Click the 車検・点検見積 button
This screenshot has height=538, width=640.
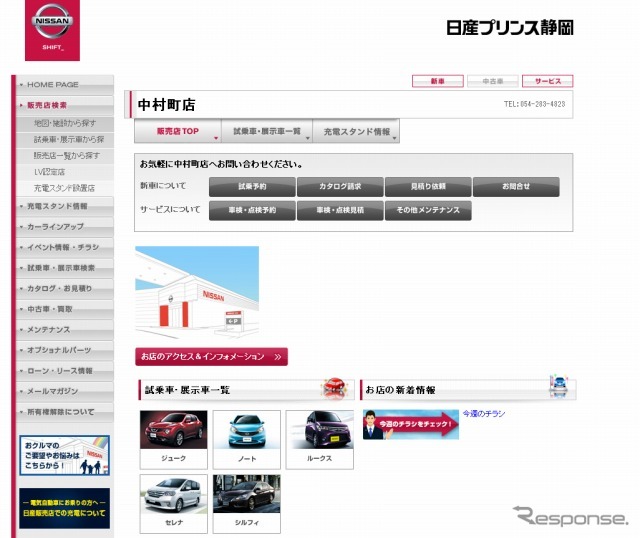[x=340, y=210]
